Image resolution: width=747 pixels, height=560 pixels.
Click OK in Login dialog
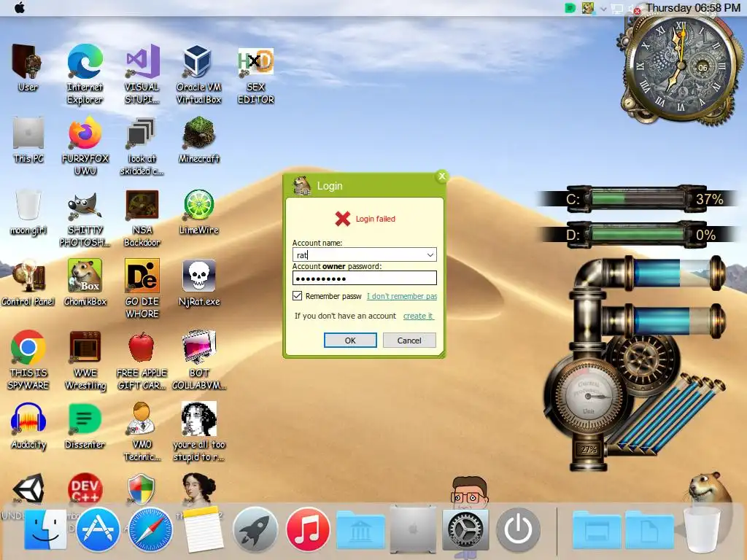coord(350,340)
